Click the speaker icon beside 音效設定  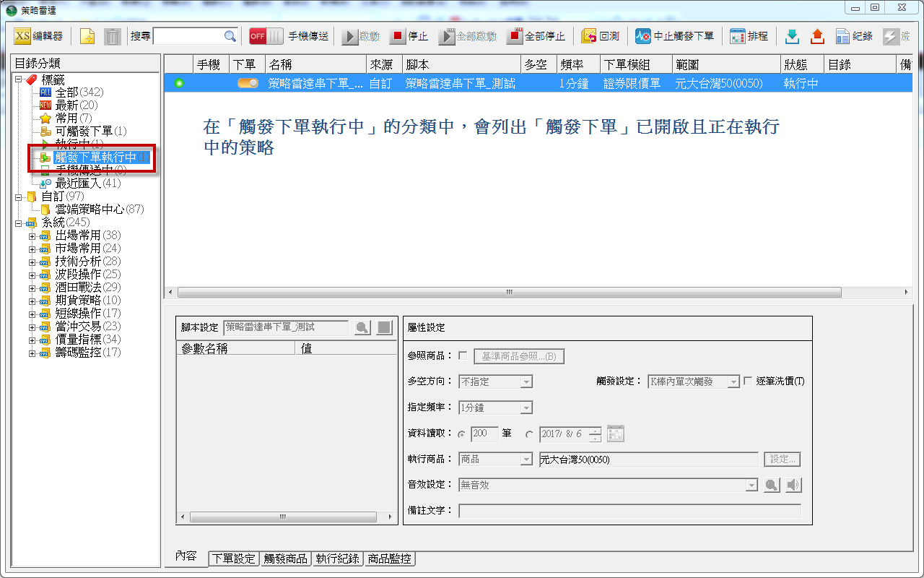pos(794,485)
